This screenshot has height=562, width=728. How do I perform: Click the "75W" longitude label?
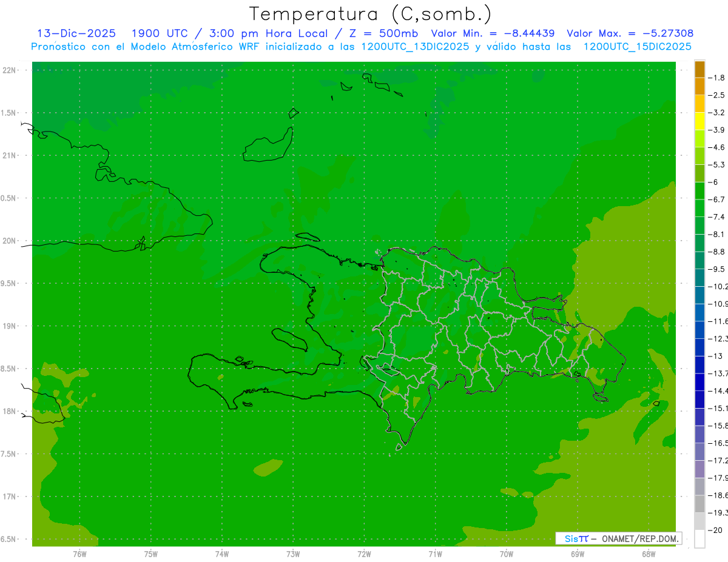click(x=150, y=554)
